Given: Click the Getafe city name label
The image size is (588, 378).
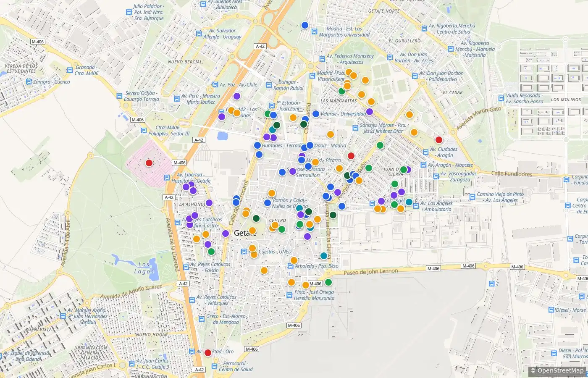Looking at the screenshot, I should click(x=245, y=233).
